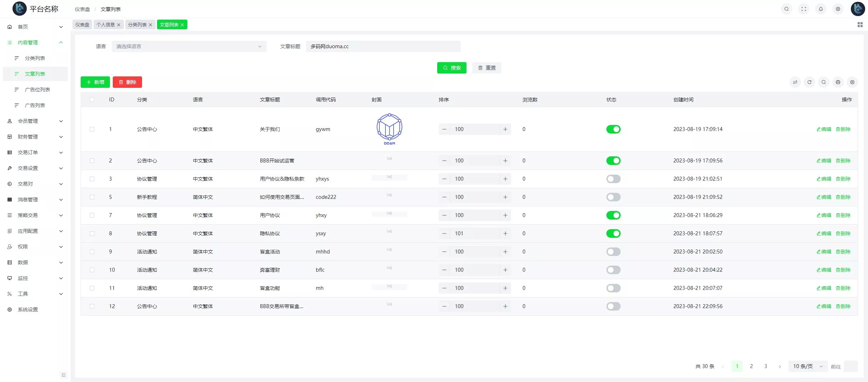Toggle status switch for article ID 3

point(613,179)
